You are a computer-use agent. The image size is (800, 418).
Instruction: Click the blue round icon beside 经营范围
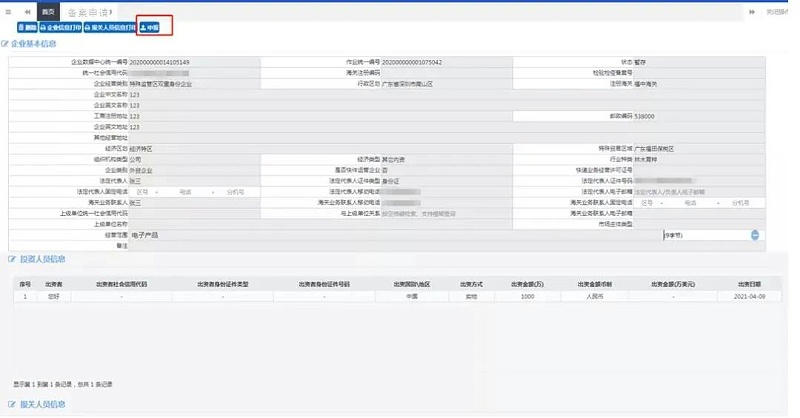point(755,235)
